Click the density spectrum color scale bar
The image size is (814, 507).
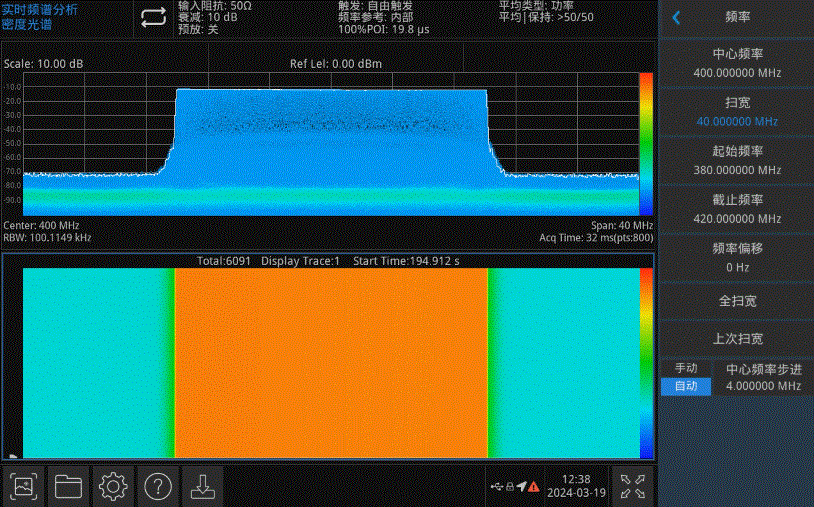point(646,144)
